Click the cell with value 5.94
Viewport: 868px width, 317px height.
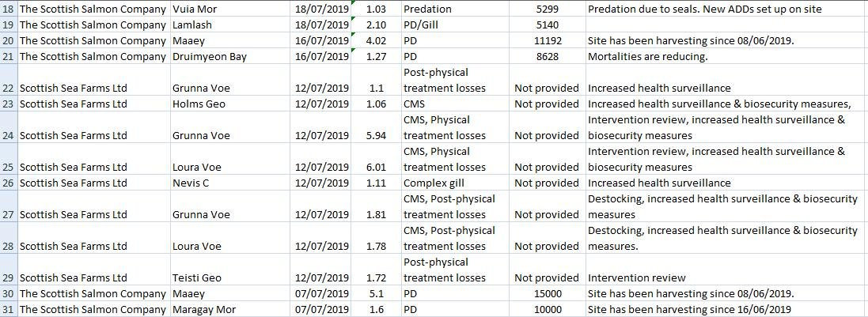[376, 135]
